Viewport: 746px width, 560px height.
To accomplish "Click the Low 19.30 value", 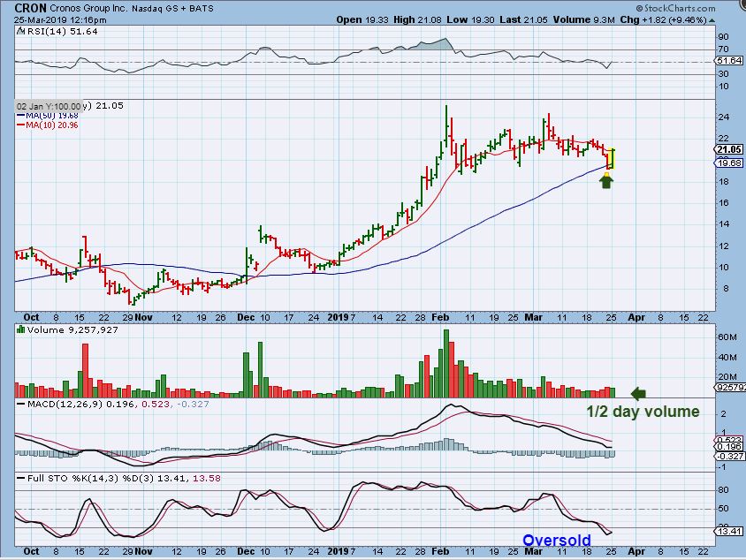I will point(470,20).
